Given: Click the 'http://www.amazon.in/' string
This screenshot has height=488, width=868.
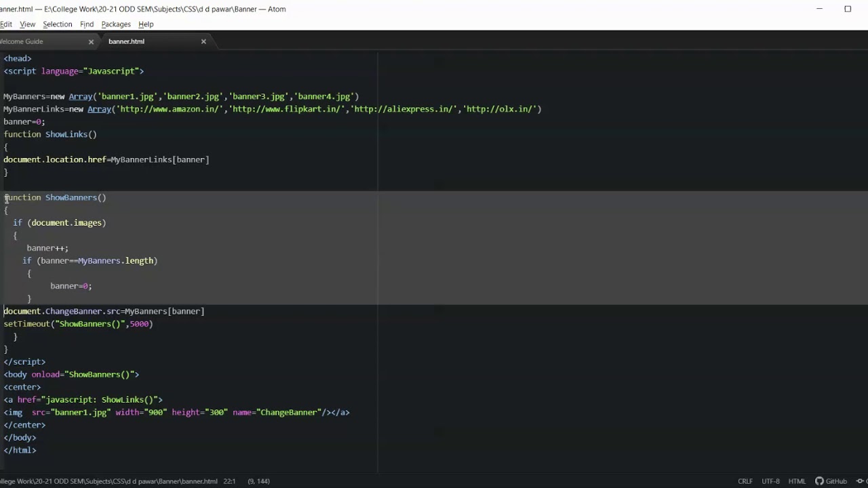Looking at the screenshot, I should tap(169, 109).
